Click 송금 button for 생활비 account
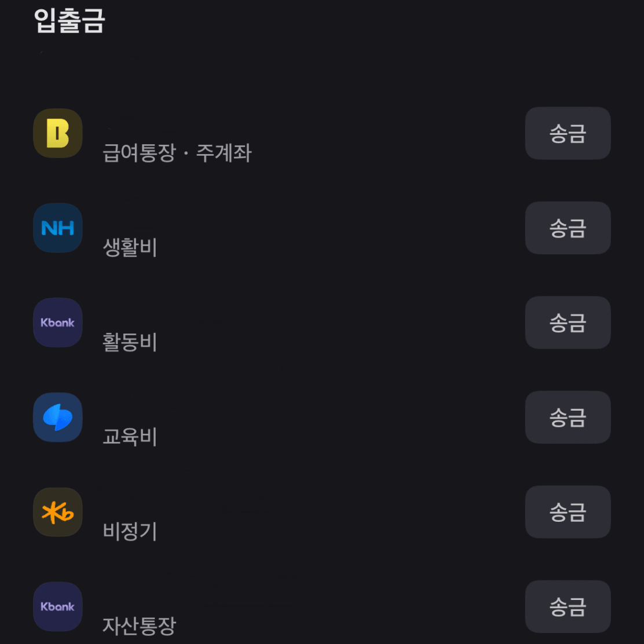644x644 pixels. click(x=568, y=228)
